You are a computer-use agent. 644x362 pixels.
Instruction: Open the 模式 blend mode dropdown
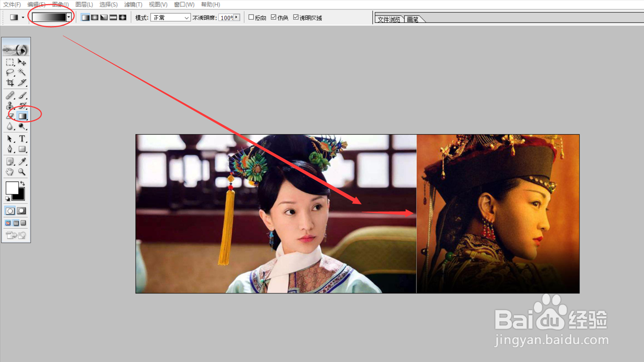[171, 18]
